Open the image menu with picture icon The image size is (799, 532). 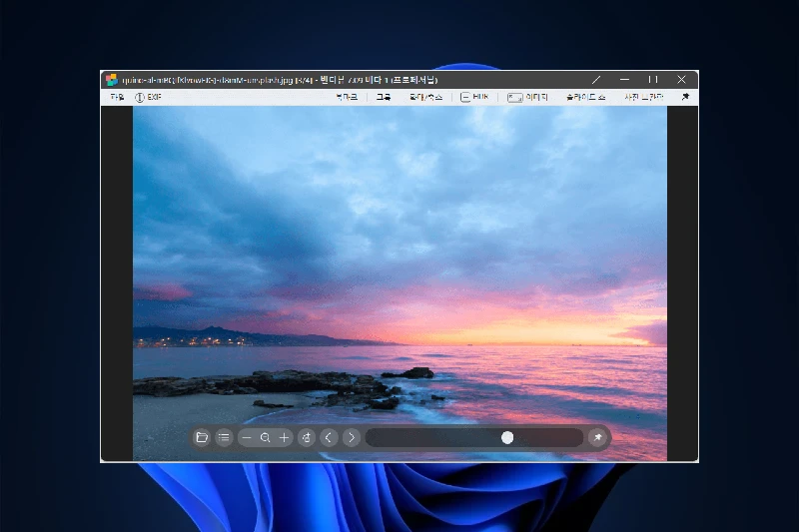527,97
